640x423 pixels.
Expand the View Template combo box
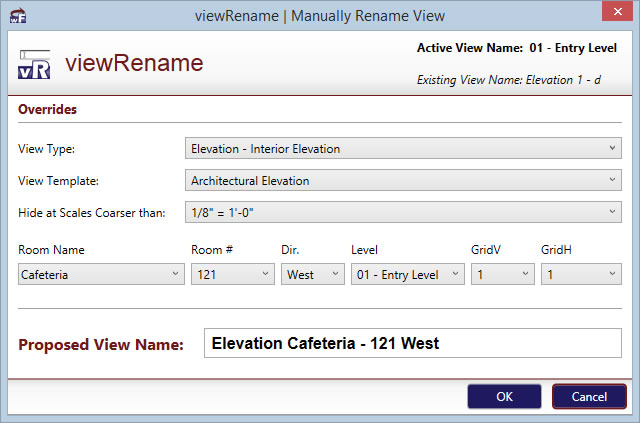click(403, 181)
